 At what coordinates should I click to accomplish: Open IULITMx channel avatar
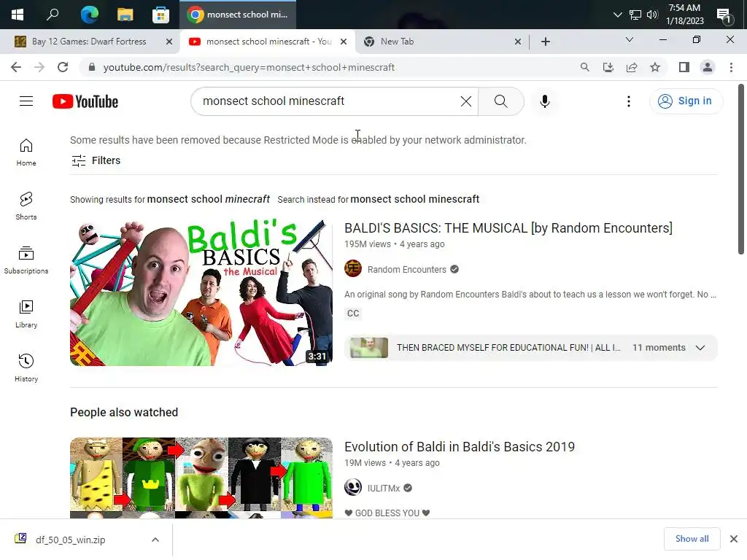click(x=353, y=487)
